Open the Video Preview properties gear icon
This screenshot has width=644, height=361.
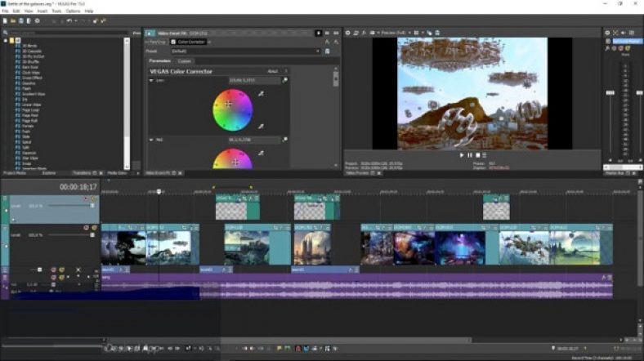(348, 33)
